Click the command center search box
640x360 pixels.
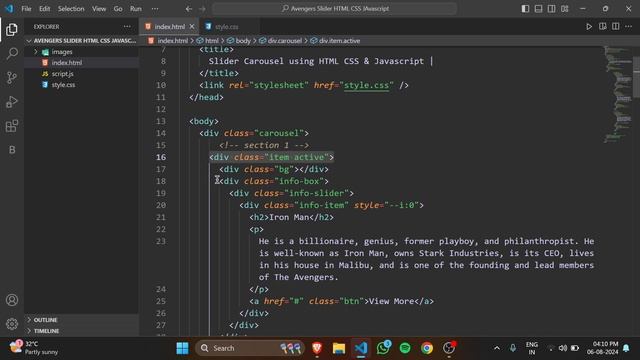pos(335,9)
